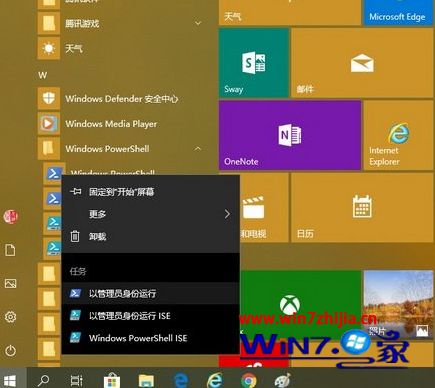The width and height of the screenshot is (435, 388).
Task: Open Microsoft Store from taskbar
Action: point(112,380)
